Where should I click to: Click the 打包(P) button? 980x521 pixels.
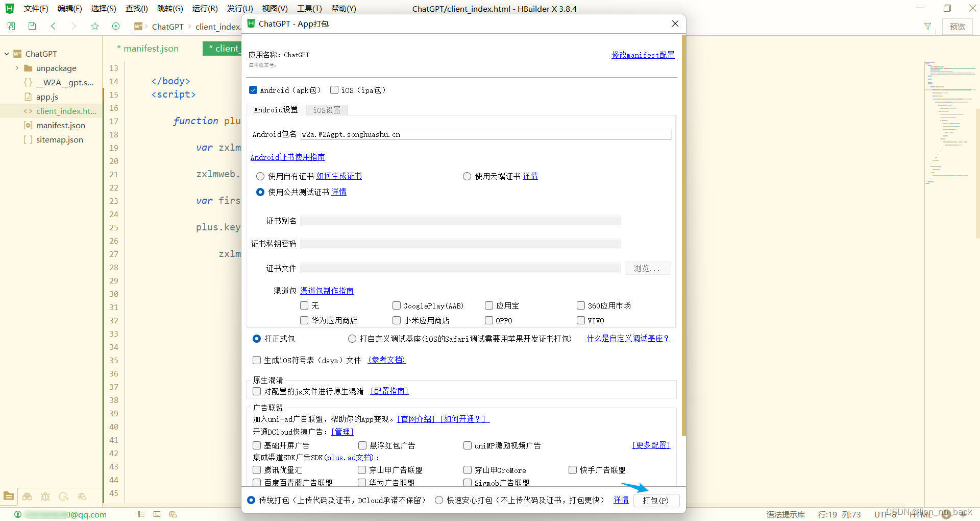(x=656, y=501)
